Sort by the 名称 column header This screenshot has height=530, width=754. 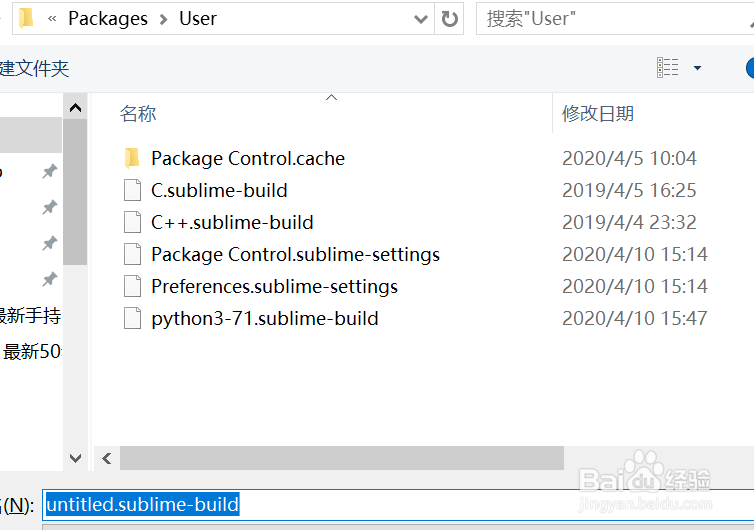pyautogui.click(x=138, y=114)
